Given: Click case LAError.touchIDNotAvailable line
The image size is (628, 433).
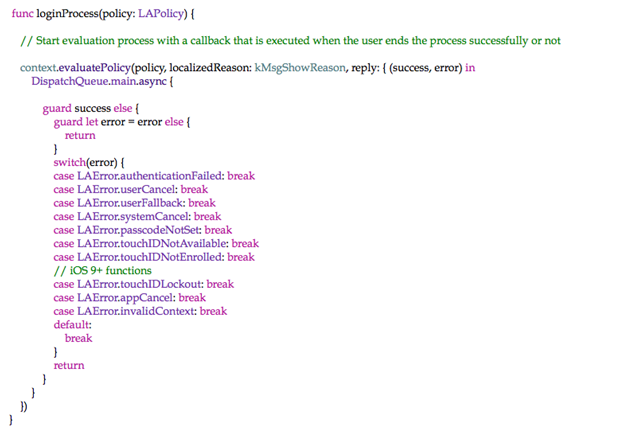Looking at the screenshot, I should click(156, 244).
